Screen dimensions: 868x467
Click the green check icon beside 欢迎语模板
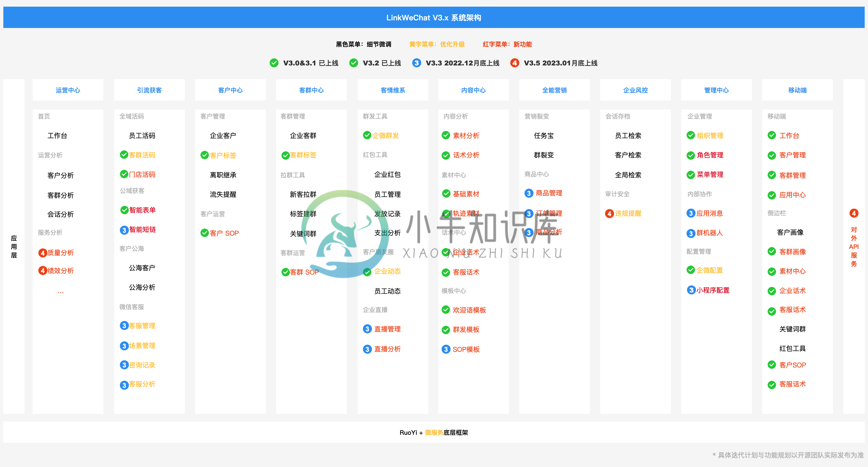[x=446, y=310]
